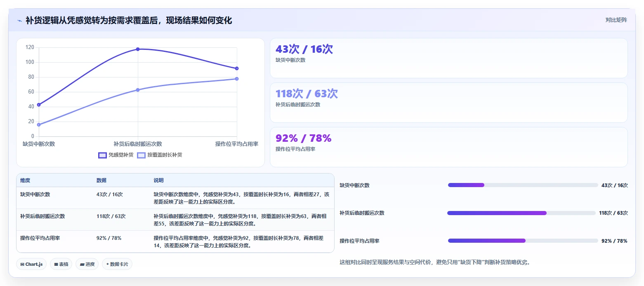Click the dark purple point at value 43
644x286 pixels.
pyautogui.click(x=39, y=105)
